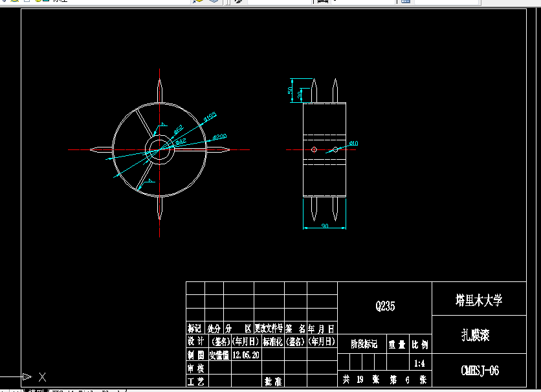Select the sheet number 6 in title block
Viewport: 541px width, 392px height.
(408, 380)
